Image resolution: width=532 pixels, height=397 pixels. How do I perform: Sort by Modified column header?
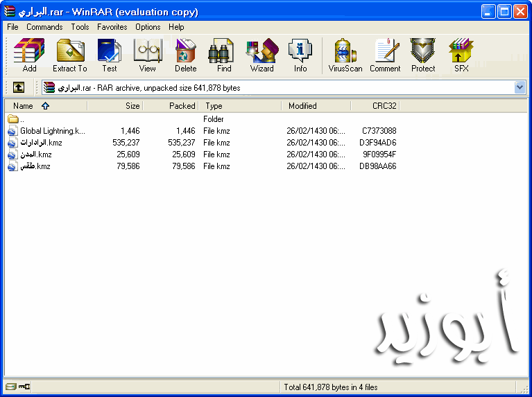click(x=316, y=106)
